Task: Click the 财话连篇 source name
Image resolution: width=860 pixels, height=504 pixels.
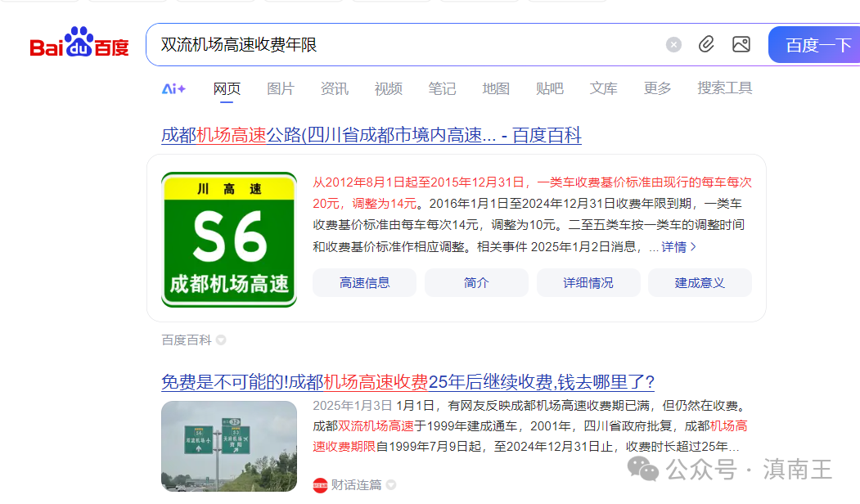Action: 356,485
